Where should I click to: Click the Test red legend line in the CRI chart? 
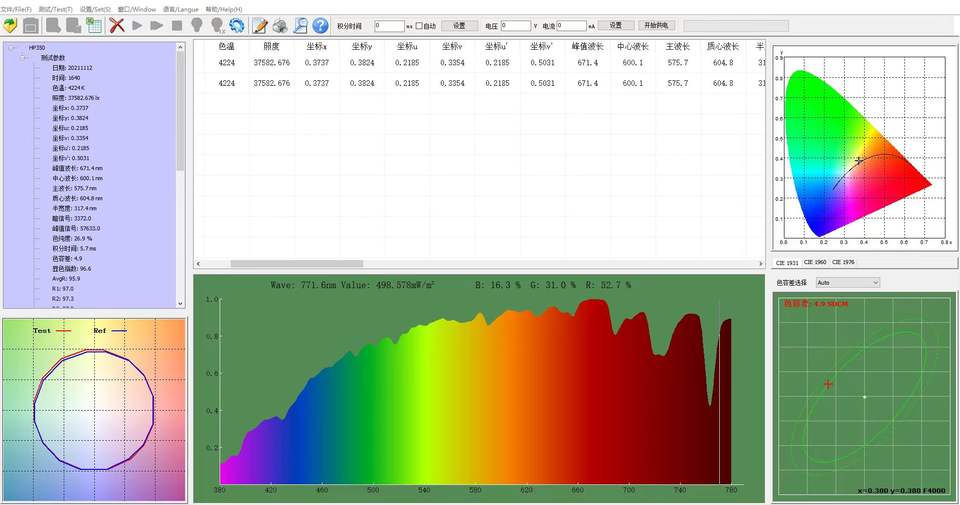(64, 331)
